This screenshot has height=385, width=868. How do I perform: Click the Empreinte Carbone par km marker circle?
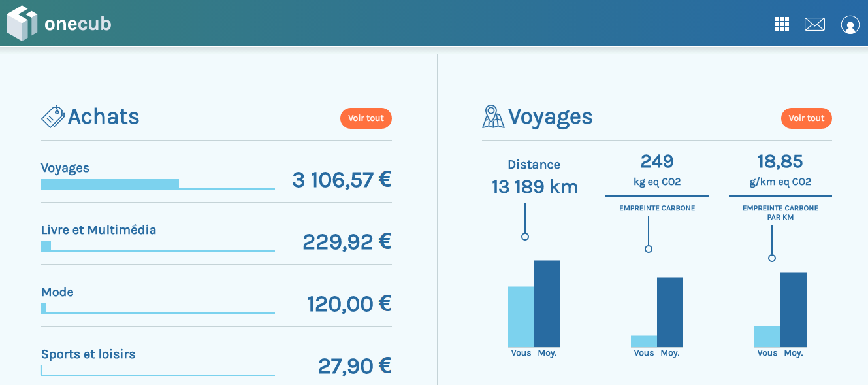(x=772, y=258)
